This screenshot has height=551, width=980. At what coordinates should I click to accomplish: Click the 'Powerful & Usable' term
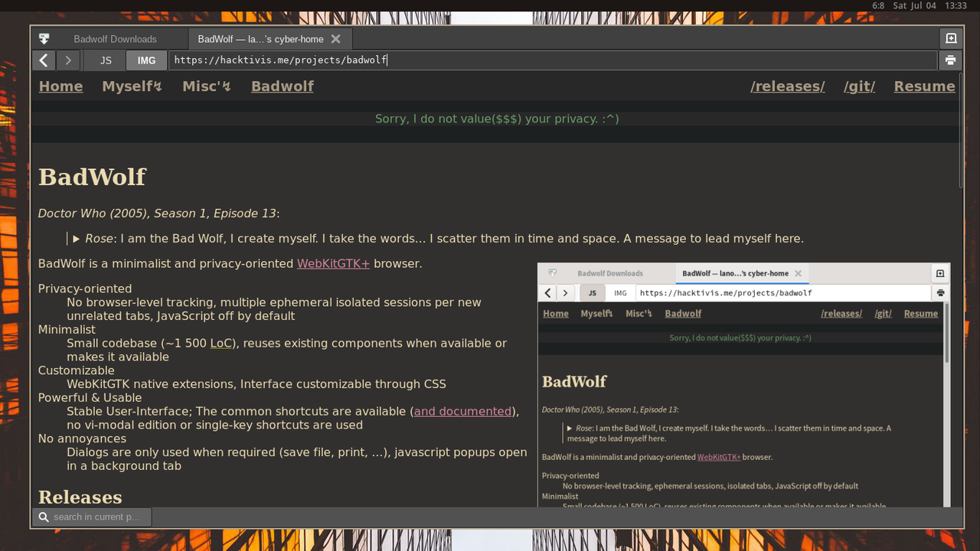click(x=90, y=398)
